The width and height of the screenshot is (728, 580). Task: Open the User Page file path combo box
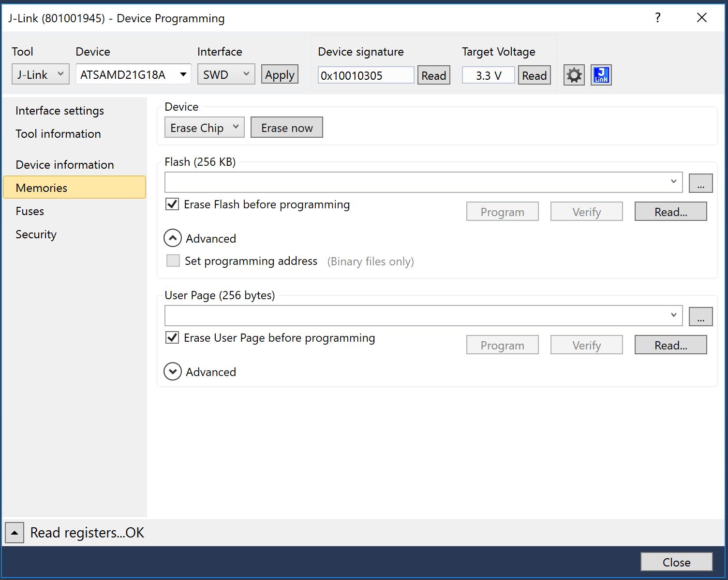[424, 315]
